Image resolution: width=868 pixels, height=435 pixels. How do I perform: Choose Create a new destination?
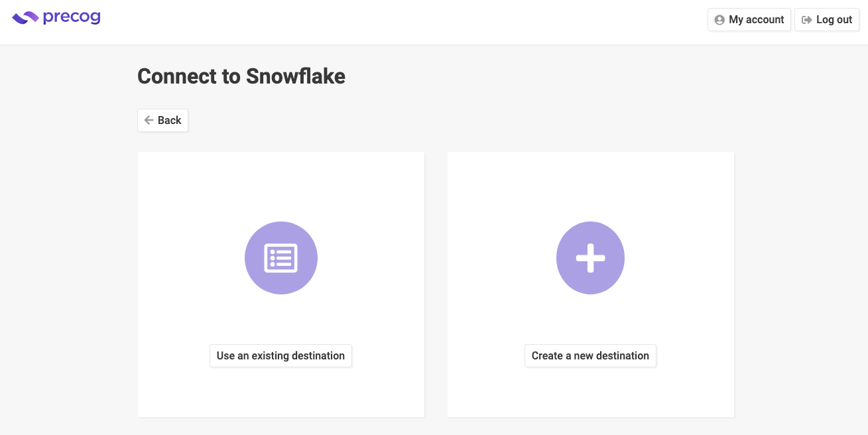tap(590, 355)
